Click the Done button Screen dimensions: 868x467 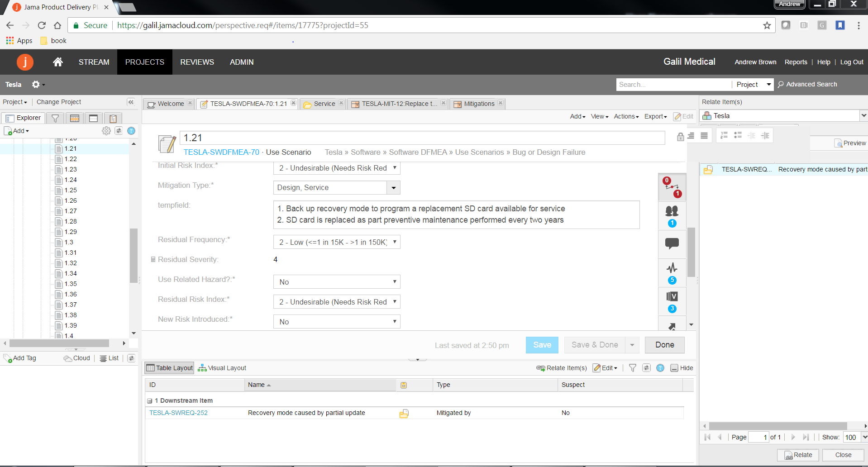point(664,345)
